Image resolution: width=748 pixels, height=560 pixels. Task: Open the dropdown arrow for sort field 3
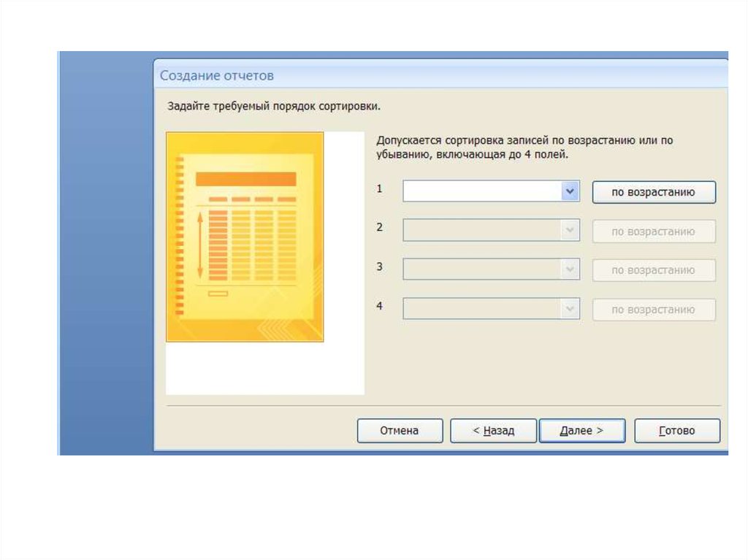pyautogui.click(x=570, y=269)
